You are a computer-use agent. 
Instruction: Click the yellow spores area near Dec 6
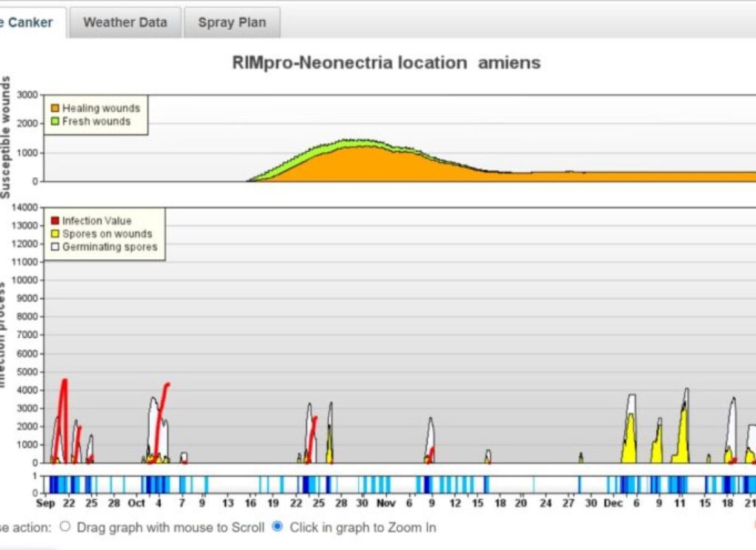[630, 439]
